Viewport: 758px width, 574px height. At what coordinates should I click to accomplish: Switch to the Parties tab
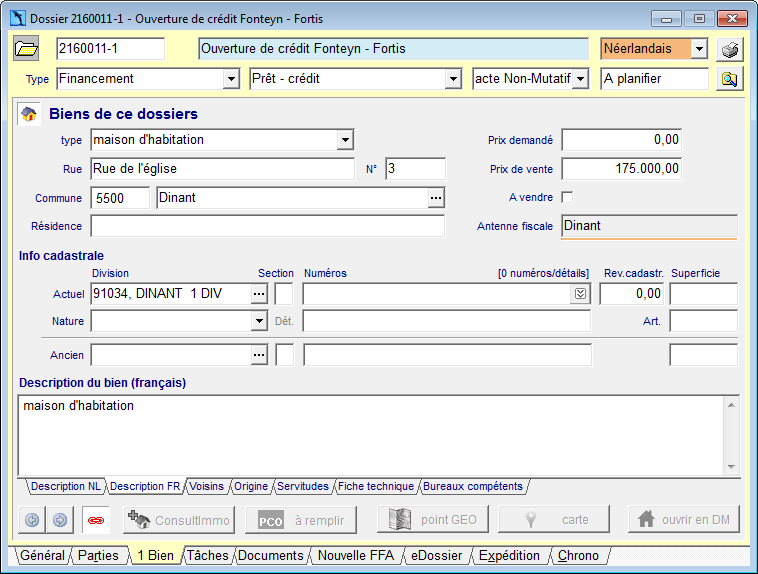tap(98, 556)
